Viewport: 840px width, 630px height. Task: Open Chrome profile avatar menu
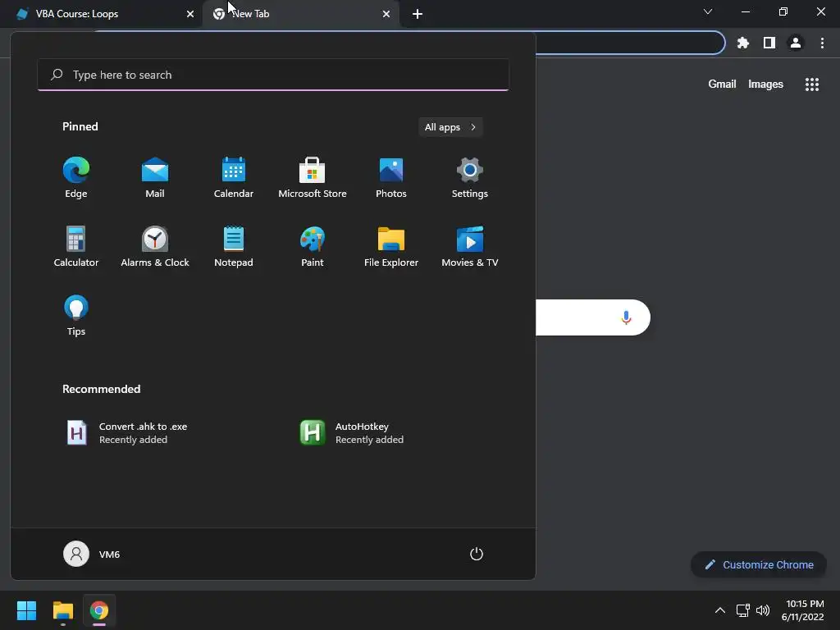[796, 43]
